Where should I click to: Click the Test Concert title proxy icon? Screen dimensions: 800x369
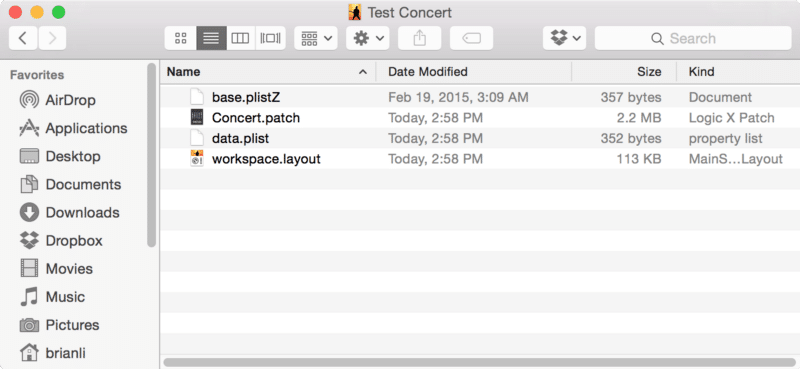355,12
